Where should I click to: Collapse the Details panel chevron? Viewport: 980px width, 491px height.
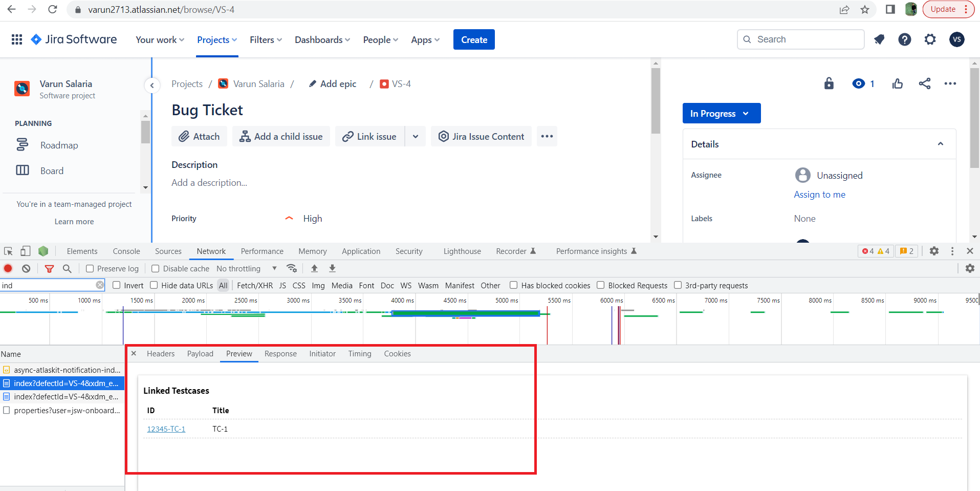pyautogui.click(x=941, y=144)
